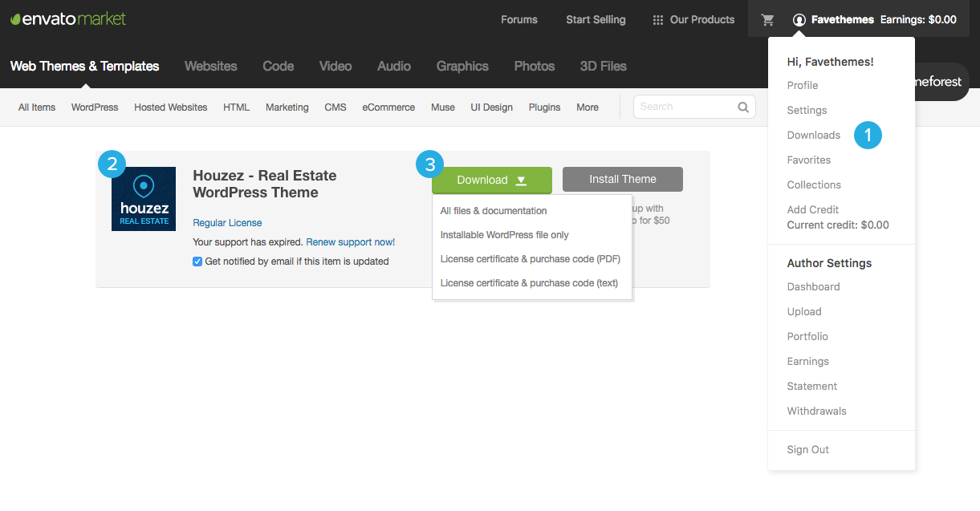This screenshot has width=980, height=511.
Task: Open Portfolio under Author Settings
Action: (x=807, y=337)
